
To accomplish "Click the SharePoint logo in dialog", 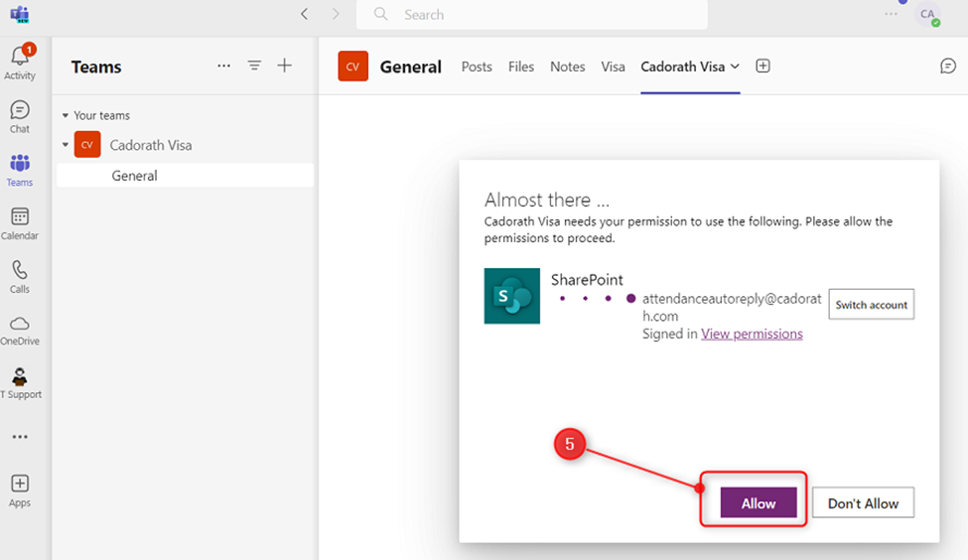I will (511, 296).
